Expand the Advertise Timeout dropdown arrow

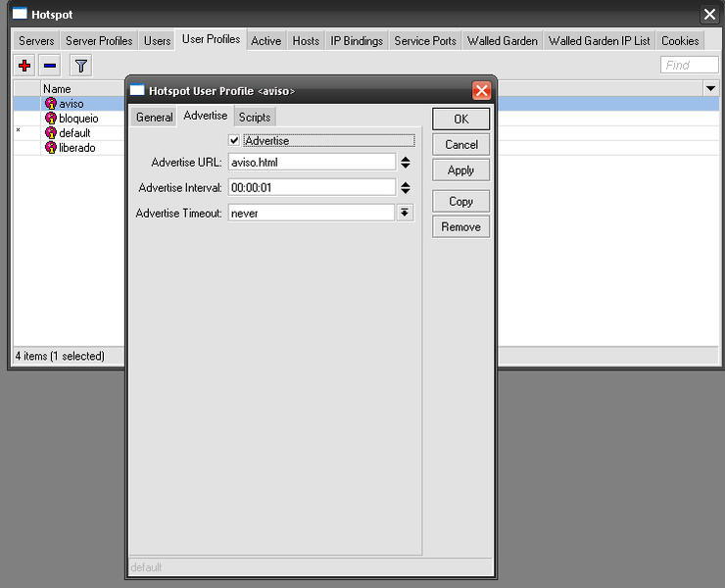(x=405, y=213)
